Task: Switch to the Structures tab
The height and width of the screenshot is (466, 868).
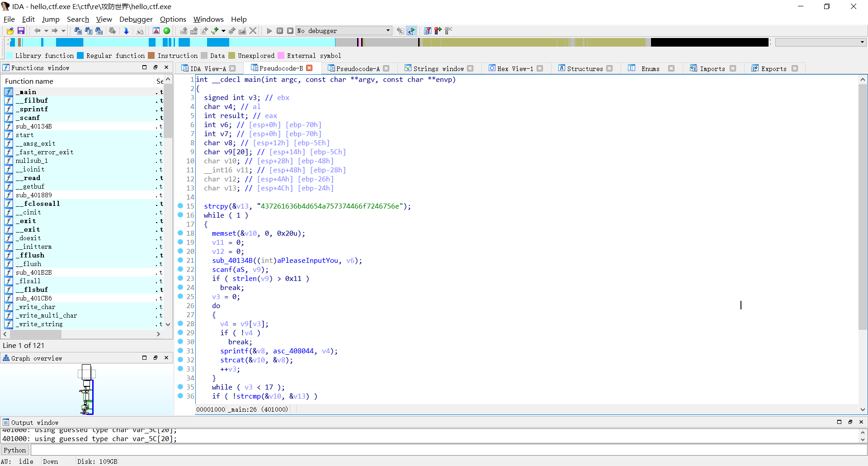Action: [x=585, y=68]
